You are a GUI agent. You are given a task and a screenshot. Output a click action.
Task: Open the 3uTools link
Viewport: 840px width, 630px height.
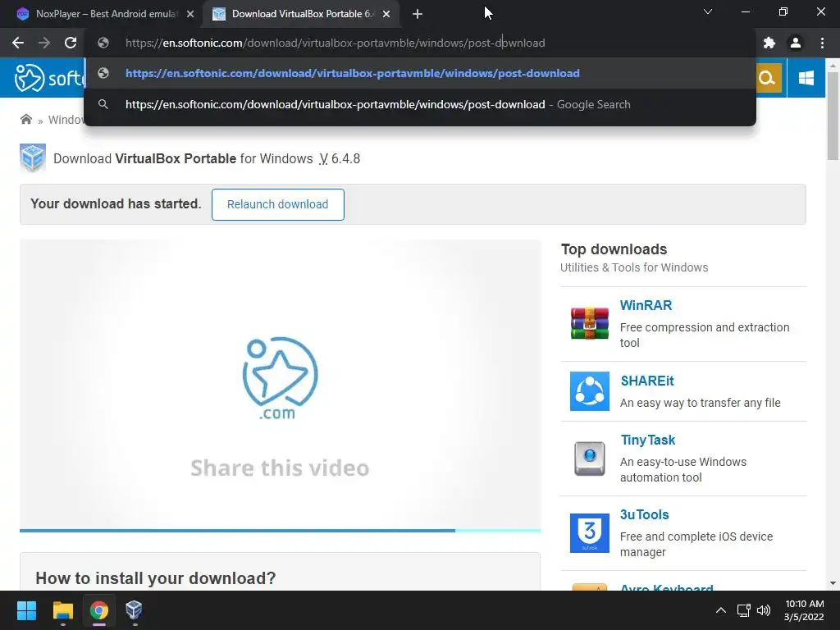[645, 514]
